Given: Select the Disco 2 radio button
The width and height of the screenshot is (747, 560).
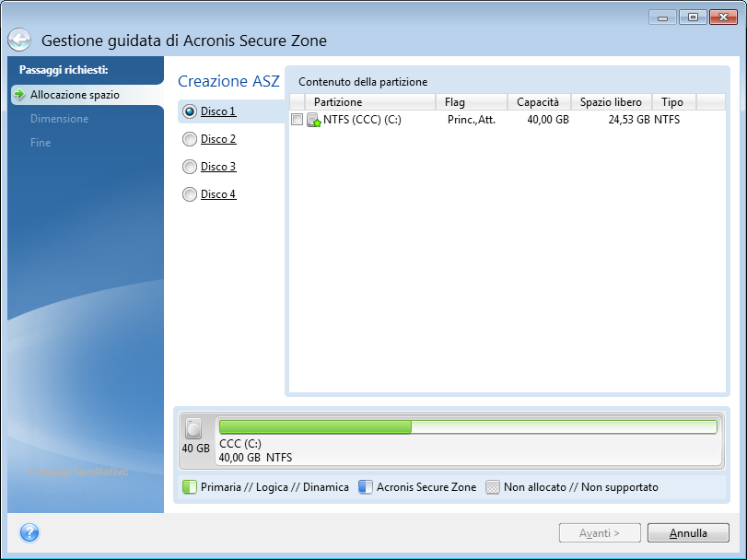Looking at the screenshot, I should (190, 139).
